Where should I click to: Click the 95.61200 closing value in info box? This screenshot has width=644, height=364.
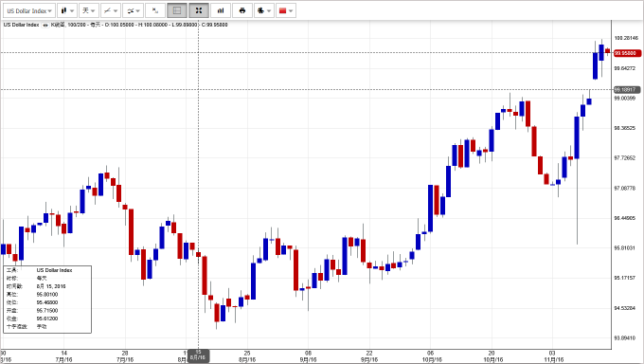click(x=47, y=318)
